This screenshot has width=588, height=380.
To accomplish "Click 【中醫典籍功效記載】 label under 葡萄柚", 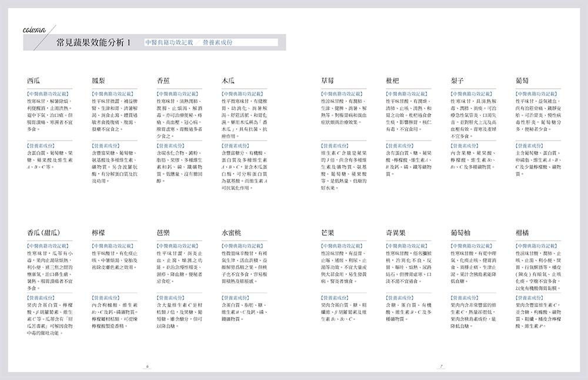I will pyautogui.click(x=472, y=246).
